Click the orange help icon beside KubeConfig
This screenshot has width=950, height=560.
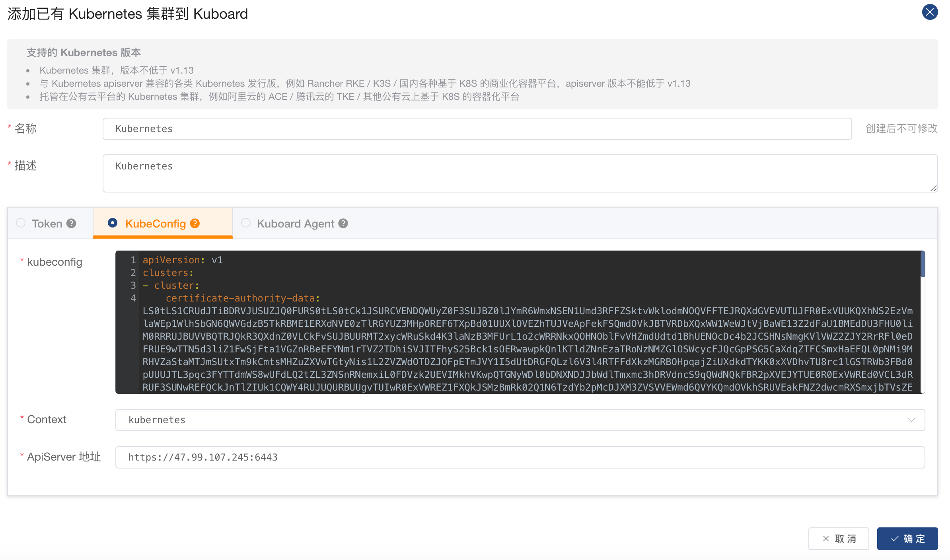195,224
